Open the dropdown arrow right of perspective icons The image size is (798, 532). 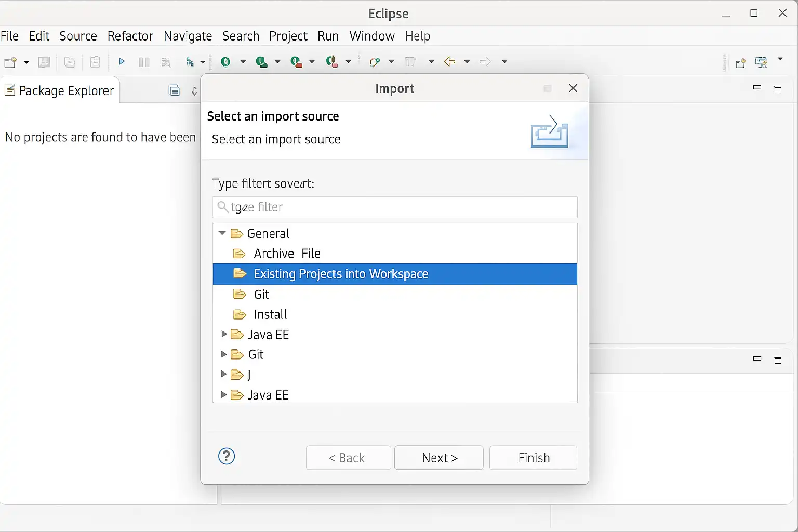pos(780,59)
